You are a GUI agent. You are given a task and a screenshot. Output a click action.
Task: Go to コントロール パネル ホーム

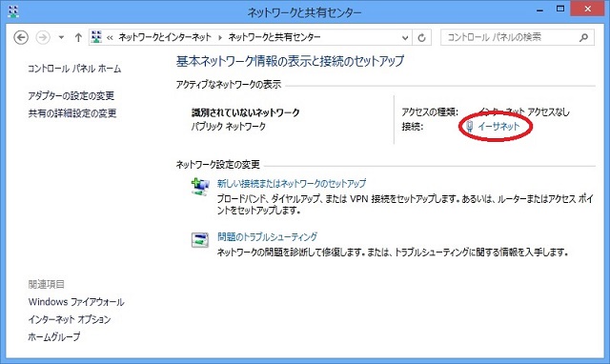click(x=74, y=69)
